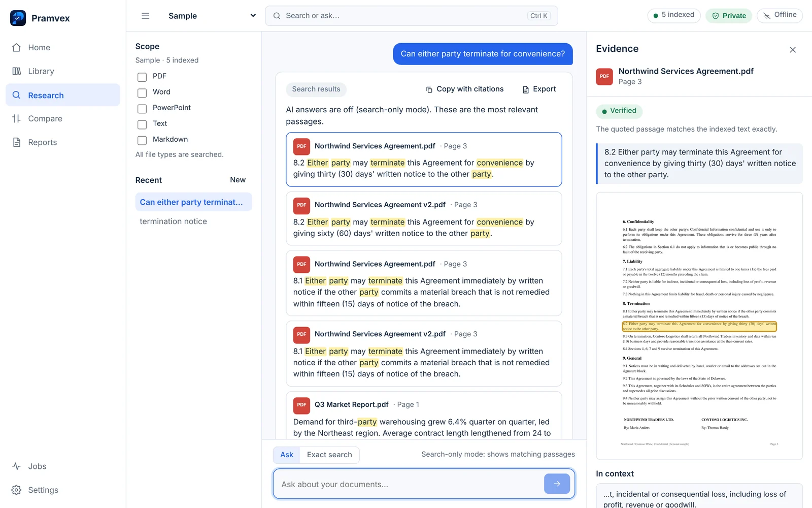Select the Northwind Services Agreement v2.pdf 8.1 result
The width and height of the screenshot is (812, 508).
[x=424, y=354]
